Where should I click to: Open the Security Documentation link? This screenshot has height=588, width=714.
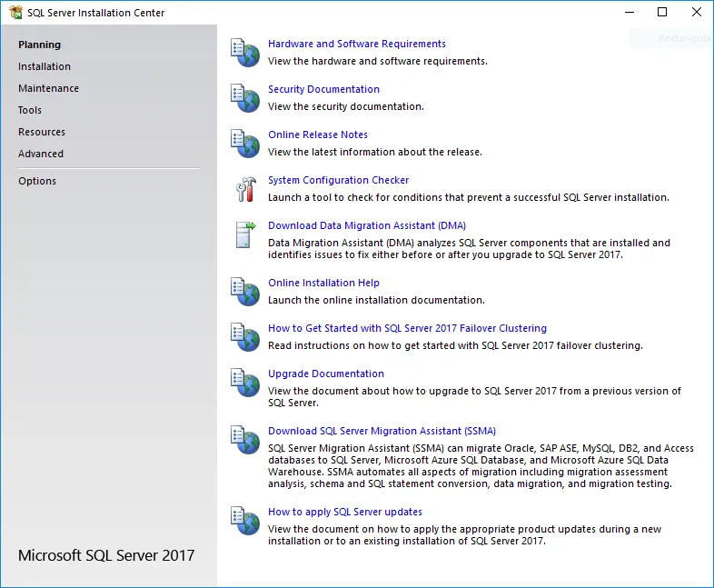(323, 89)
